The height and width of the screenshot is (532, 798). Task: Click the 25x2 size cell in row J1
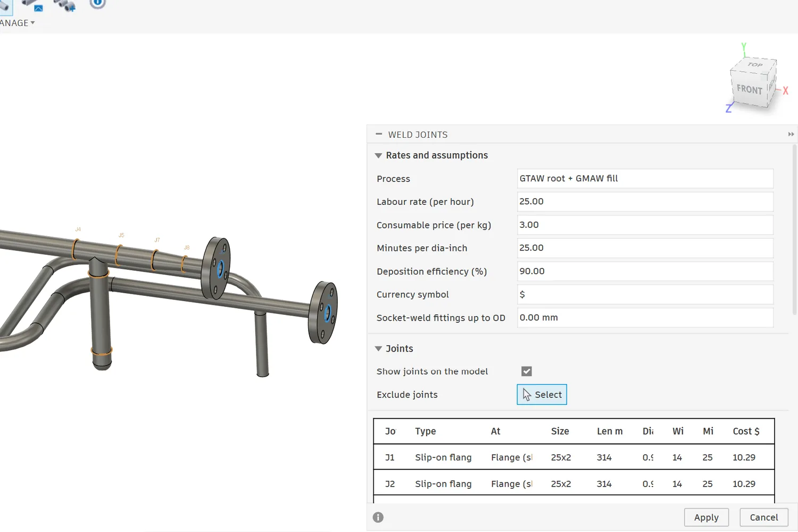pyautogui.click(x=561, y=457)
